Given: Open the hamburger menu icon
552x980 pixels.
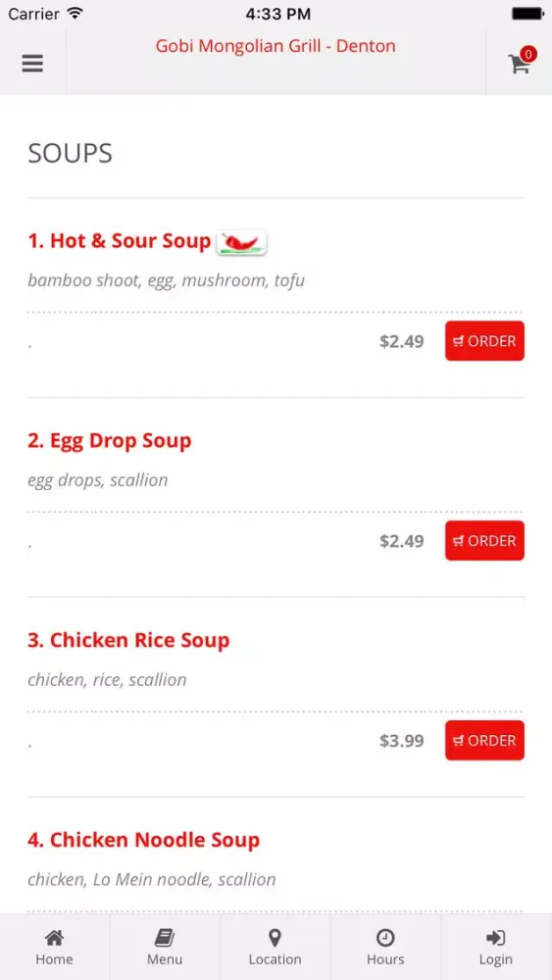Looking at the screenshot, I should [32, 63].
